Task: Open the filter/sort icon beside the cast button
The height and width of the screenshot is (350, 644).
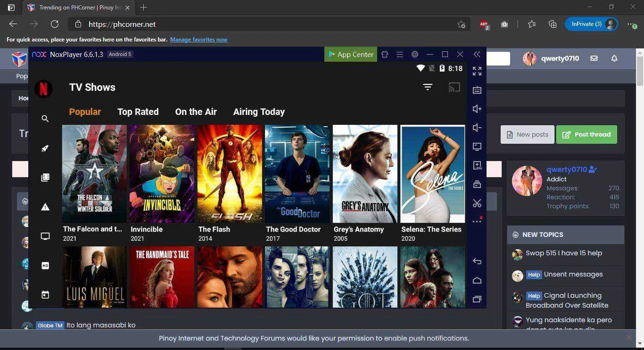Action: click(428, 87)
